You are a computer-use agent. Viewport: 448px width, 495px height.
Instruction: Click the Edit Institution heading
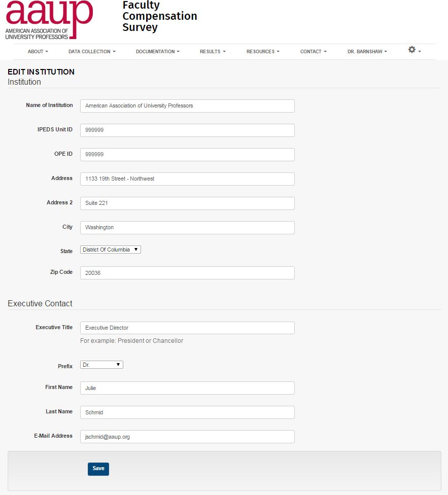[x=41, y=72]
